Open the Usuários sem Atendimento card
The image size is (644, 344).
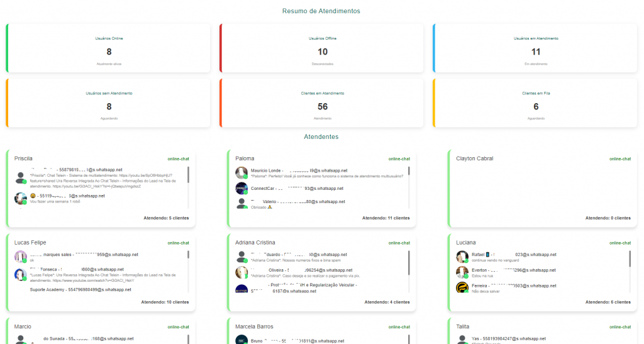[x=108, y=103]
